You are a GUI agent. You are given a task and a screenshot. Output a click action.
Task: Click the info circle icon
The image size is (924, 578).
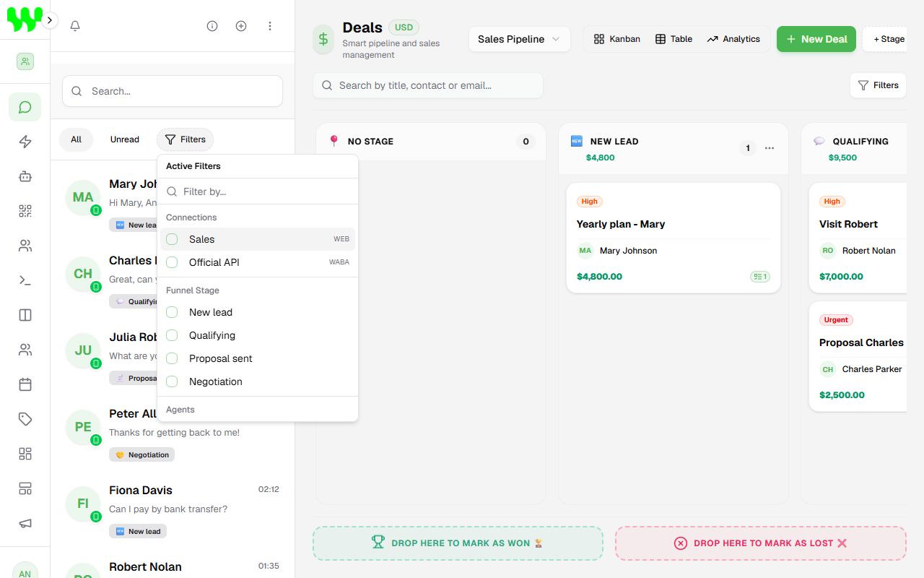[212, 26]
